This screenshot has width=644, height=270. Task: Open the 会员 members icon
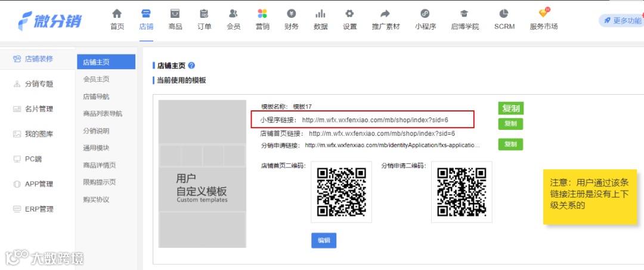[x=233, y=14]
